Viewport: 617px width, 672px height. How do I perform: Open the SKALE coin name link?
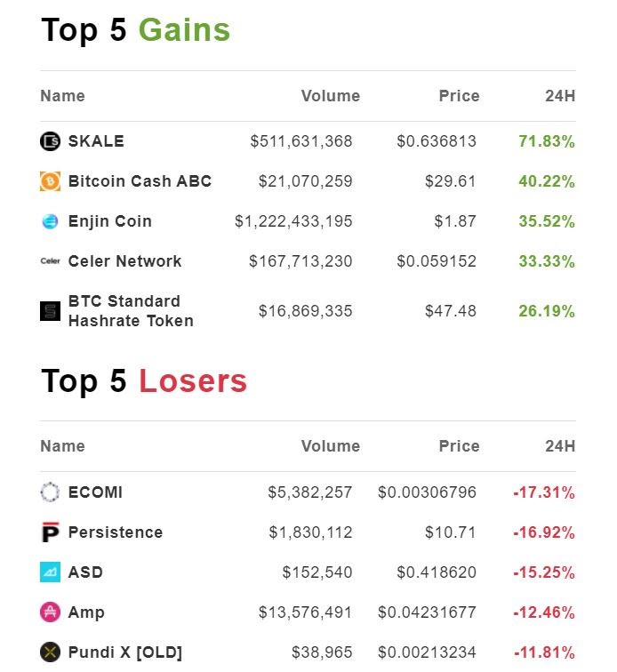click(x=96, y=141)
